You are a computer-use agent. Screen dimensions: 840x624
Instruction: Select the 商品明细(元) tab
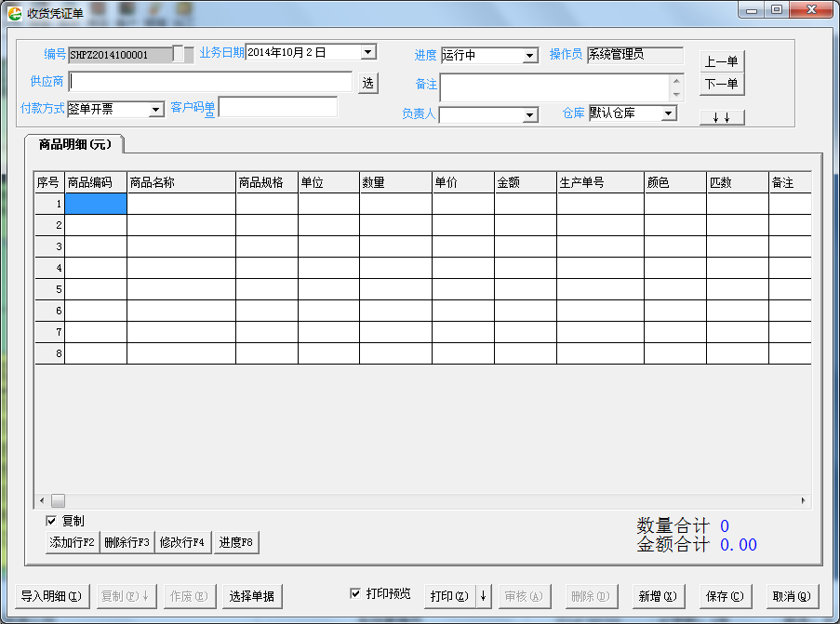[74, 144]
